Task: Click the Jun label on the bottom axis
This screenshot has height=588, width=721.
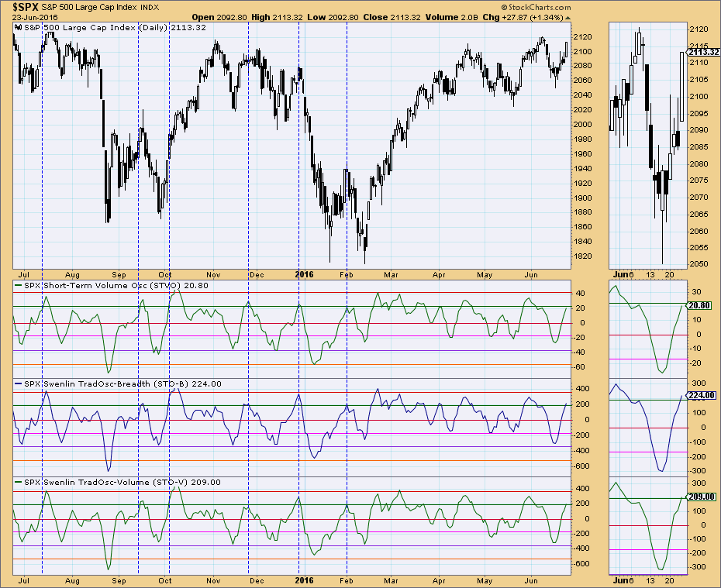Action: click(531, 581)
